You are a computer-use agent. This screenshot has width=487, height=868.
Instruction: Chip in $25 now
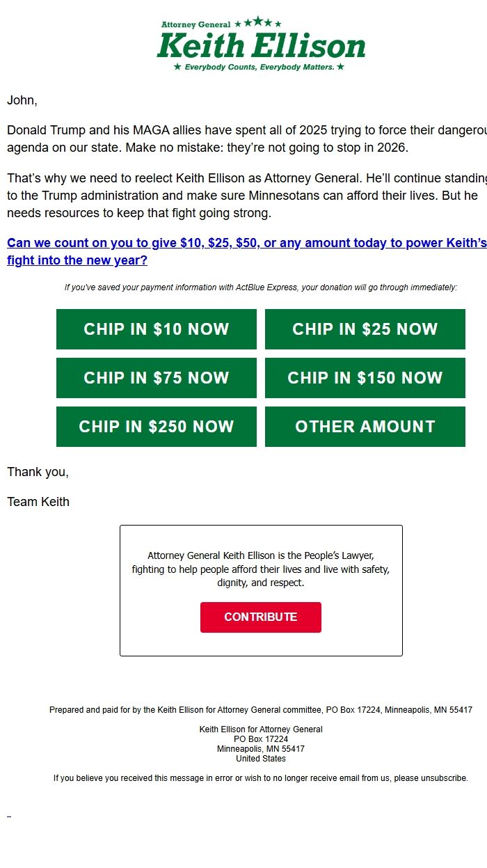coord(365,329)
